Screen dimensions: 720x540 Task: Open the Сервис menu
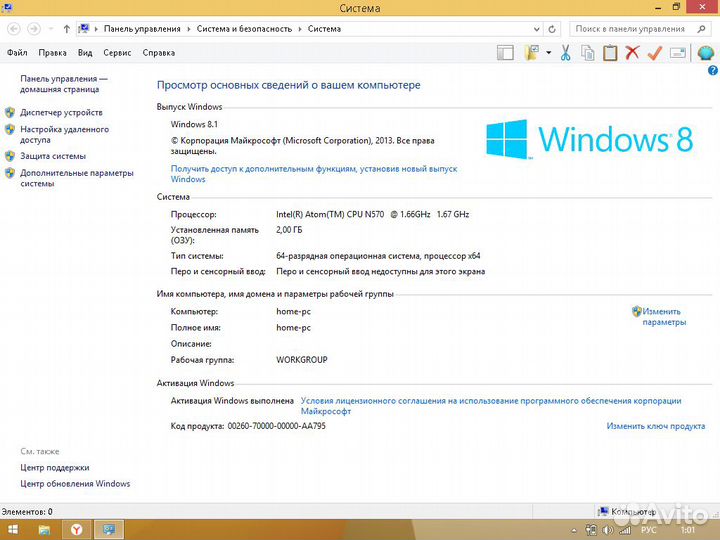117,53
